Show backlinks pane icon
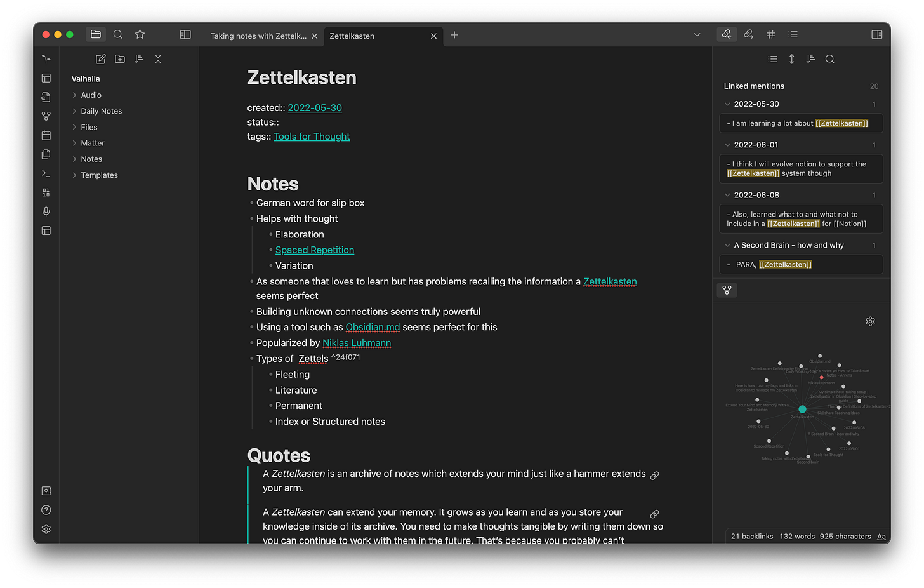The height and width of the screenshot is (588, 924). (727, 34)
